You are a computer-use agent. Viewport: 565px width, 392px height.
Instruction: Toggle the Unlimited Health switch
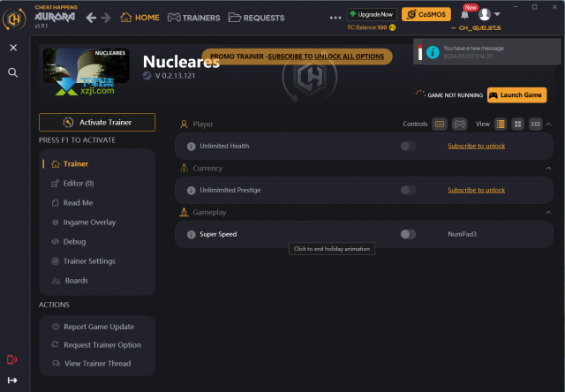coord(408,146)
